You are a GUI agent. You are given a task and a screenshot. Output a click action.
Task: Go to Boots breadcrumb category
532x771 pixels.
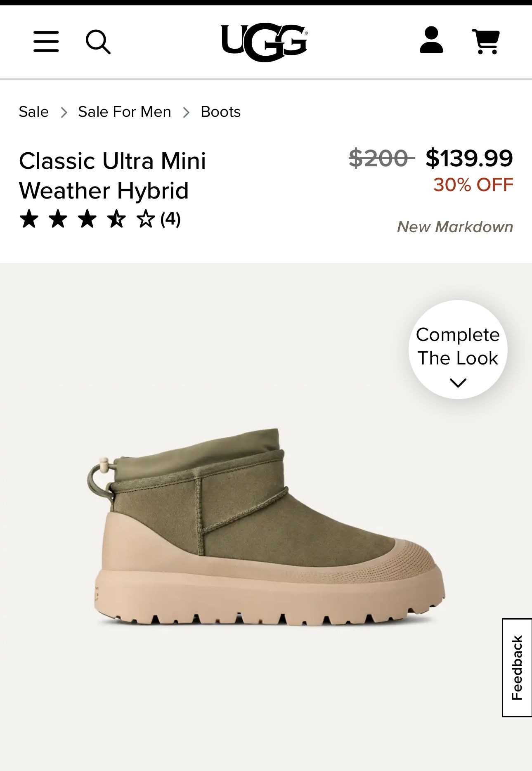click(220, 112)
